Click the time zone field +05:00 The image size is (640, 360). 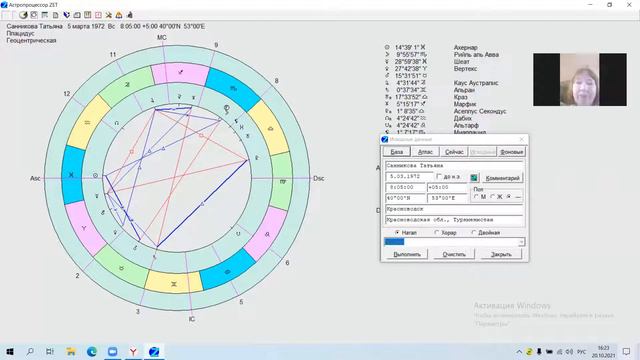point(447,187)
